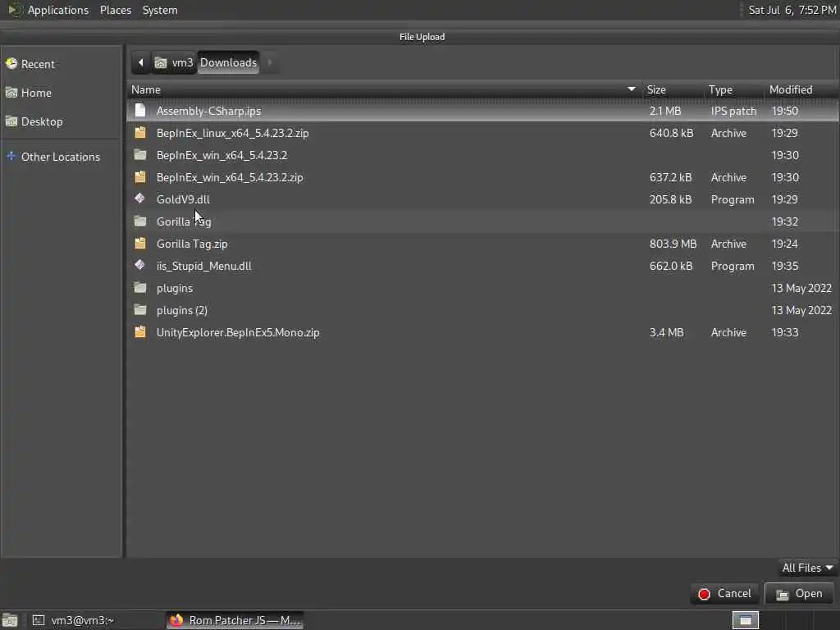Click the 19:35 modified time cell
Screen dimensions: 840x630
[785, 266]
